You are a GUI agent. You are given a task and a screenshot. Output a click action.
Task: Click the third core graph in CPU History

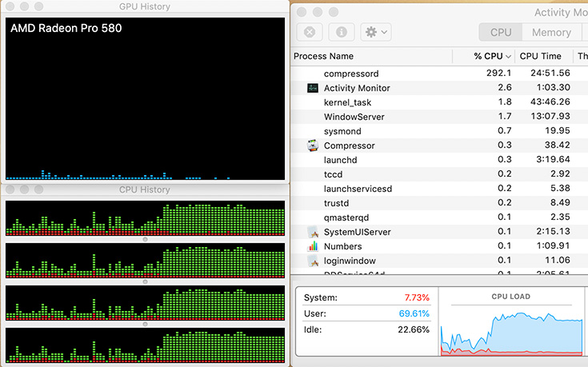pyautogui.click(x=145, y=303)
